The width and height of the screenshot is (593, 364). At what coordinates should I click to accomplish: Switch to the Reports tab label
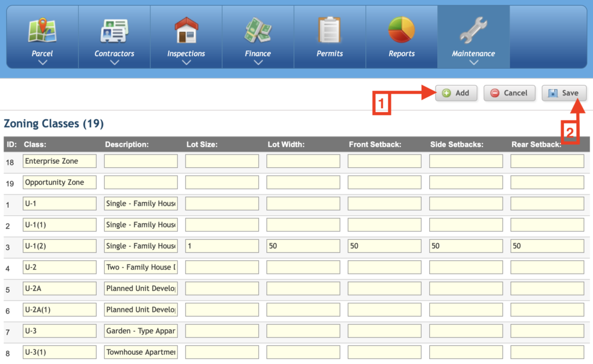click(x=402, y=54)
